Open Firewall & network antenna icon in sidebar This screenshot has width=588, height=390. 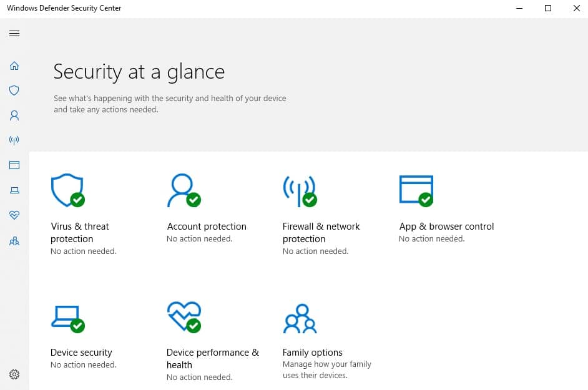pos(14,140)
